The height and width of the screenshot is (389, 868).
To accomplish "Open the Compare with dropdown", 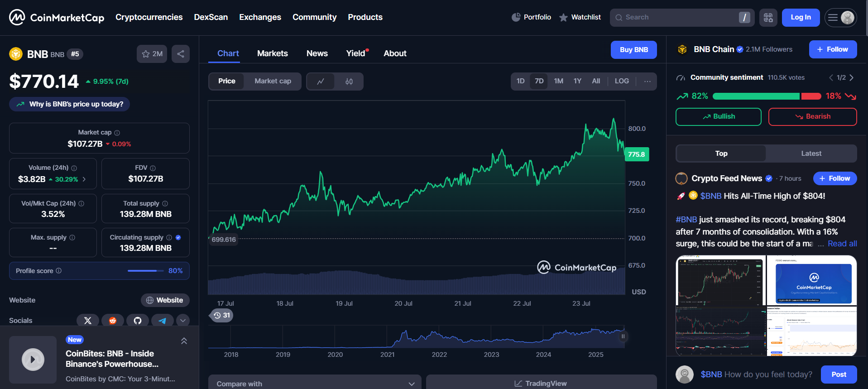I will [315, 383].
